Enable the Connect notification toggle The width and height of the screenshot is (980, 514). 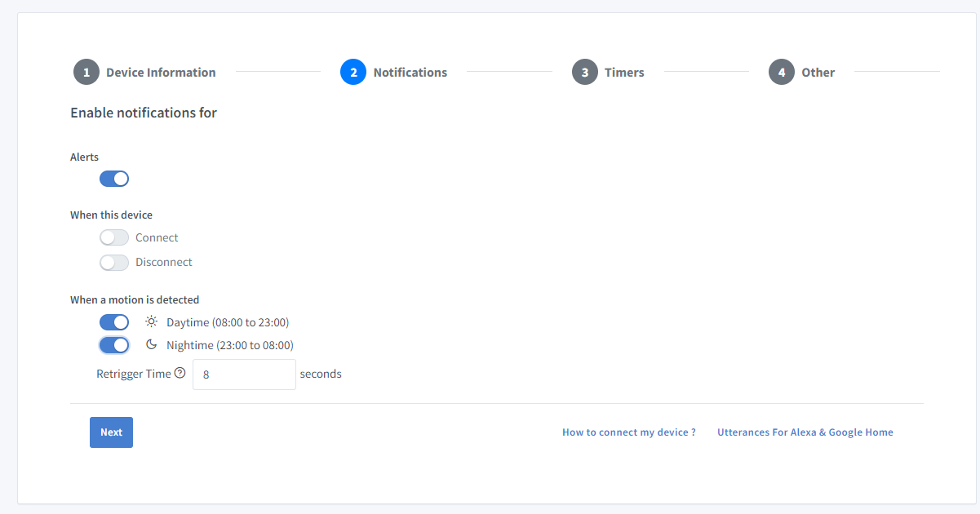click(114, 237)
